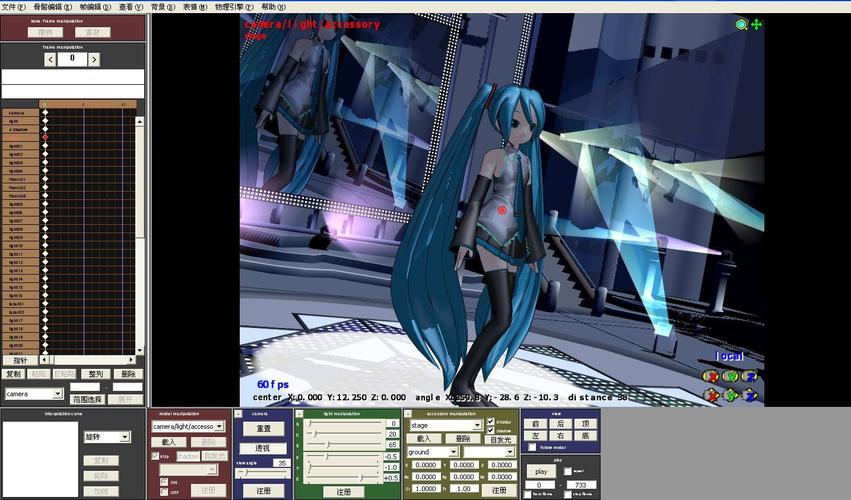Click the viewport zoom magnifier icon
The image size is (851, 500).
741,24
